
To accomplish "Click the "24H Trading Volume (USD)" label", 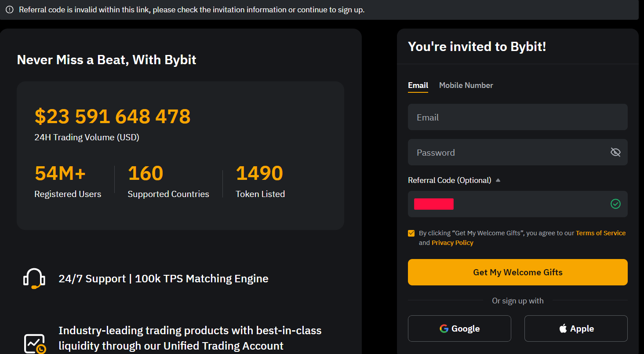I will coord(87,137).
